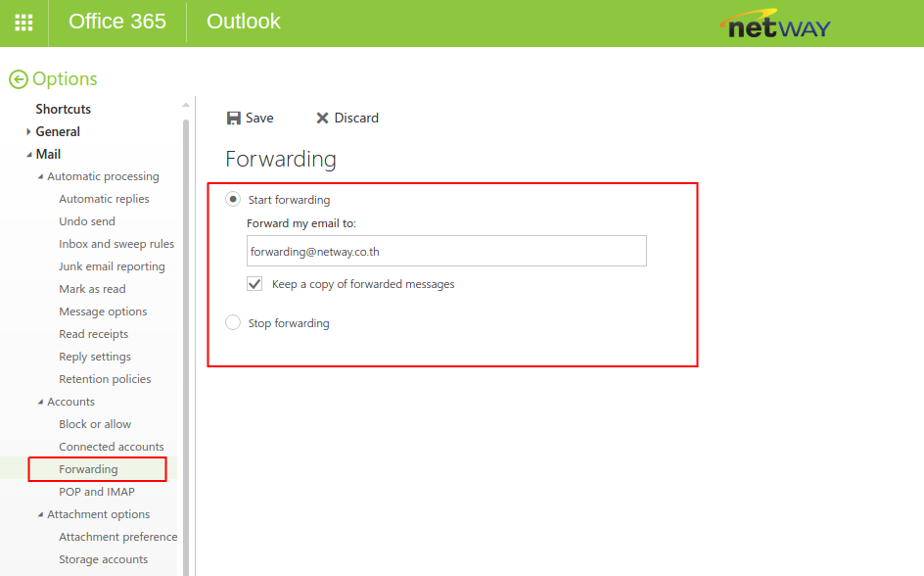Click the back arrow next to Options
The height and width of the screenshot is (576, 924).
[x=18, y=79]
